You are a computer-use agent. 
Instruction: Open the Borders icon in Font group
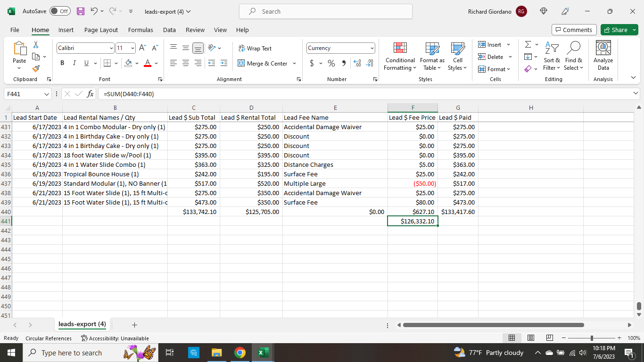(107, 63)
